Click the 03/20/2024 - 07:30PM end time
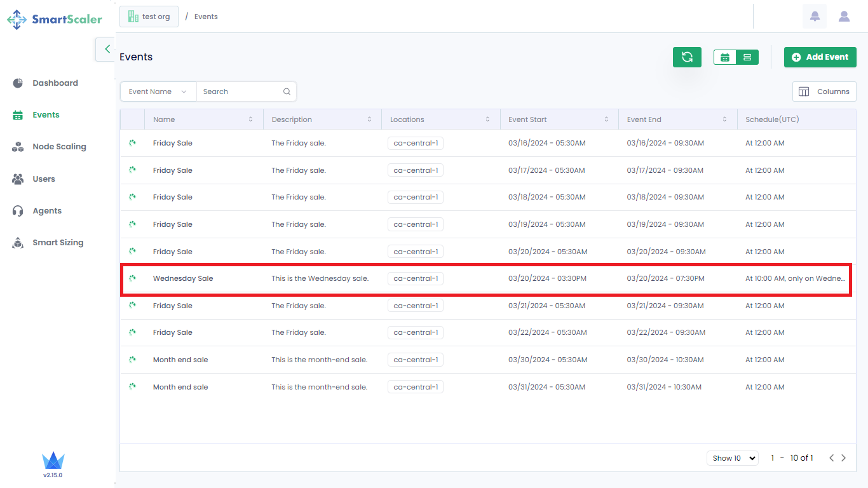The height and width of the screenshot is (488, 868). click(x=665, y=278)
